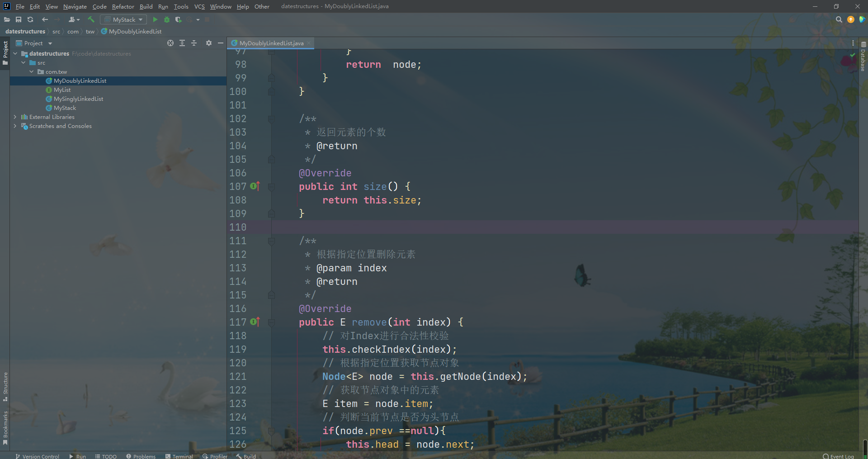Close the MyDoublyLinkedList.java tab
Screen dimensions: 868x459
pyautogui.click(x=309, y=43)
